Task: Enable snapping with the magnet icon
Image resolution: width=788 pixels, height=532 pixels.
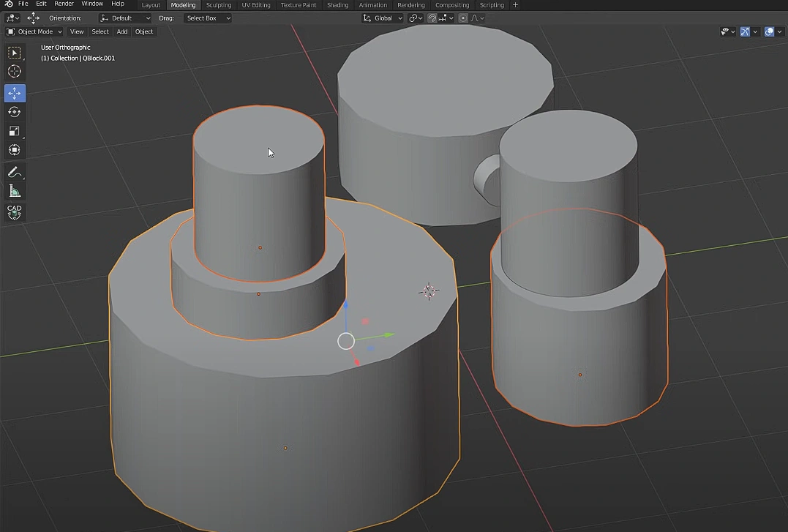Action: click(x=432, y=18)
